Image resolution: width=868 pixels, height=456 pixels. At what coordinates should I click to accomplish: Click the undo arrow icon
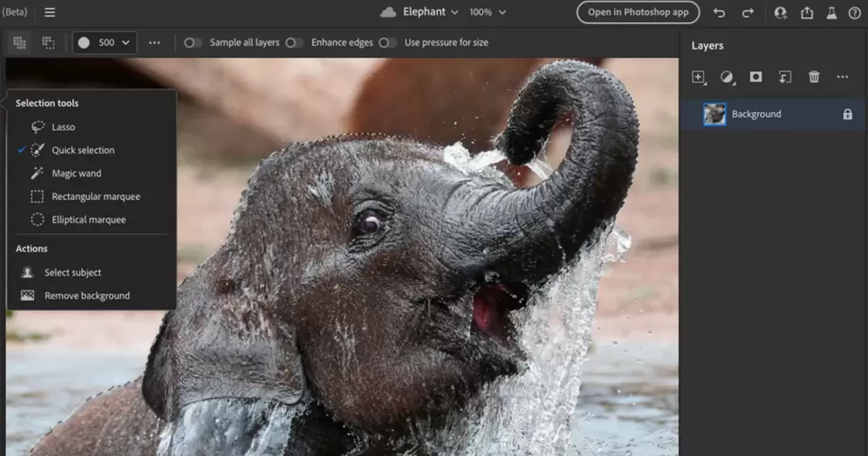(719, 12)
